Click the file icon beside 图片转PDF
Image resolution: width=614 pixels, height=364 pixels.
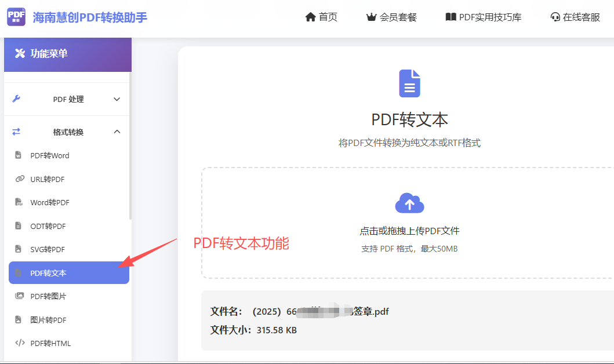(18, 319)
